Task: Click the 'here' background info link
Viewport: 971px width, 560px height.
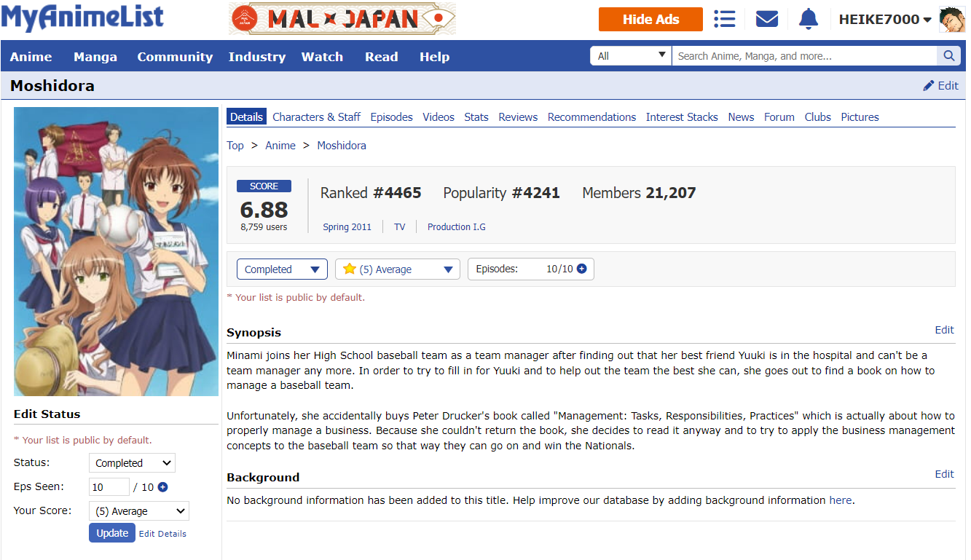Action: (840, 500)
